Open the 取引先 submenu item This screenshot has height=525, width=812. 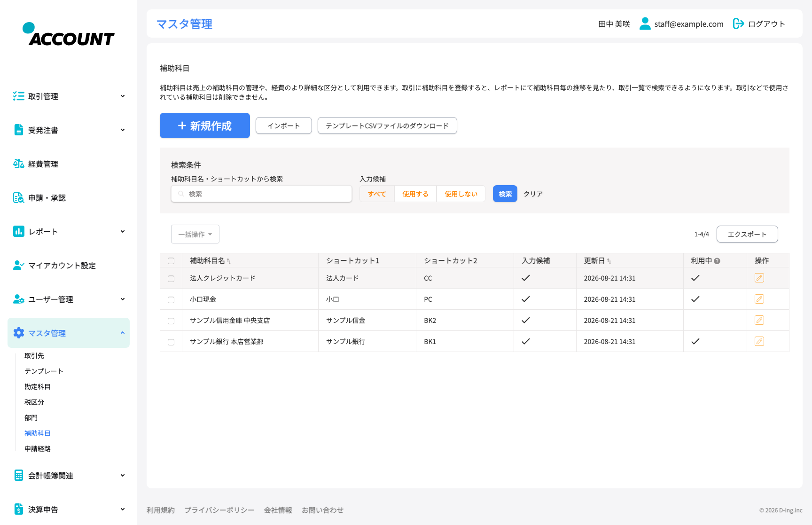coord(34,356)
